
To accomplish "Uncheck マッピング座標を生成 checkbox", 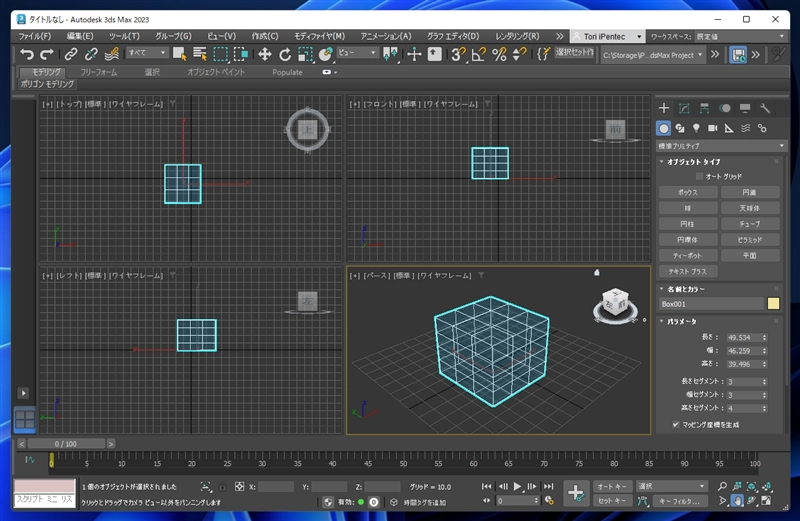I will tap(676, 425).
